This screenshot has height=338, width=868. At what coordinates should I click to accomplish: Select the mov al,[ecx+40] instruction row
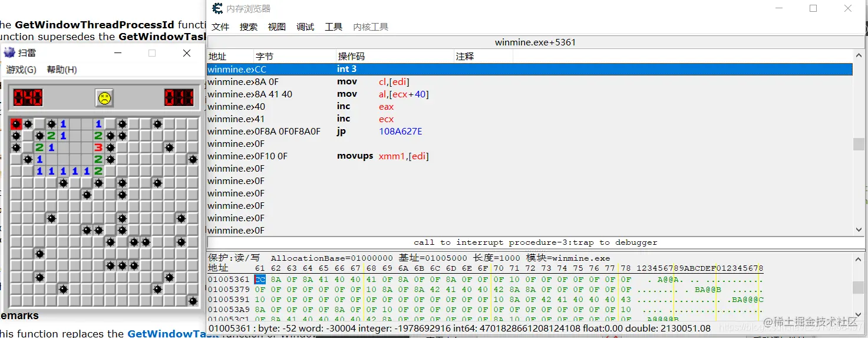tap(530, 94)
